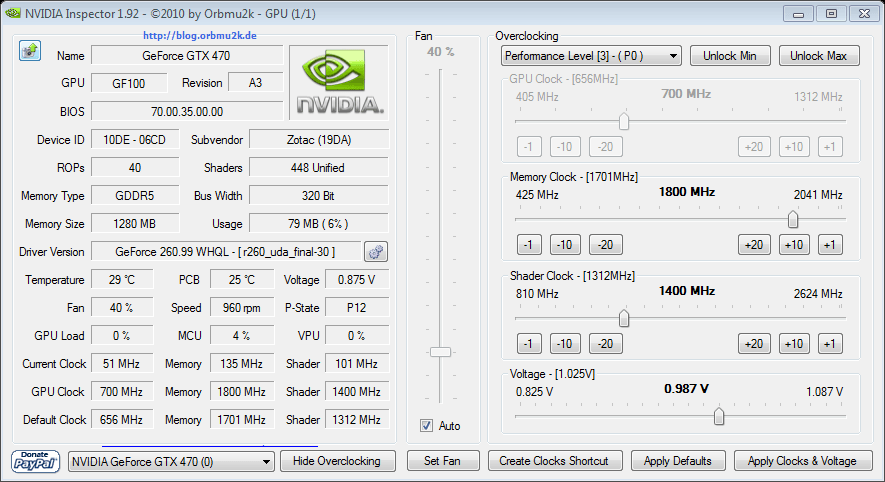Click the GeForce GTX 470 Name field
The image size is (885, 482).
[187, 55]
